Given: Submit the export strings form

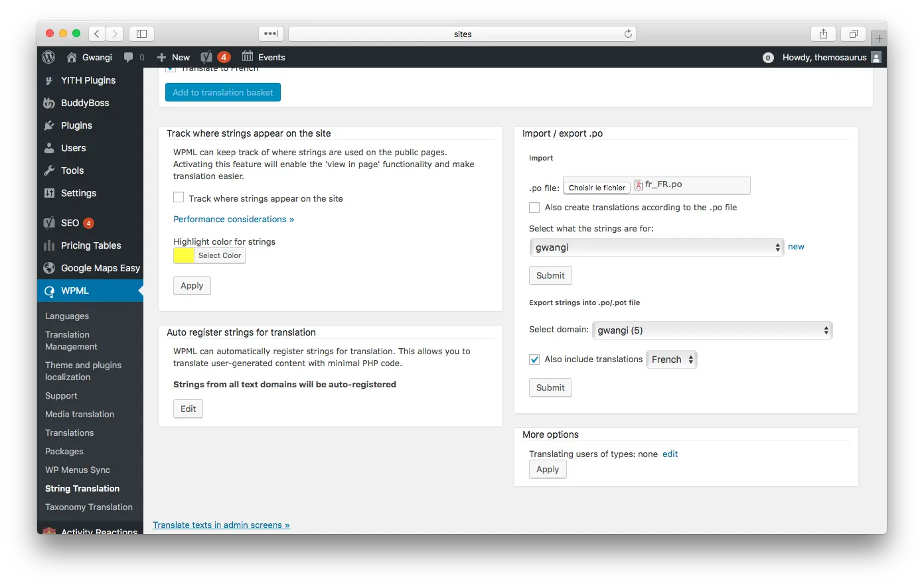Looking at the screenshot, I should (x=550, y=387).
